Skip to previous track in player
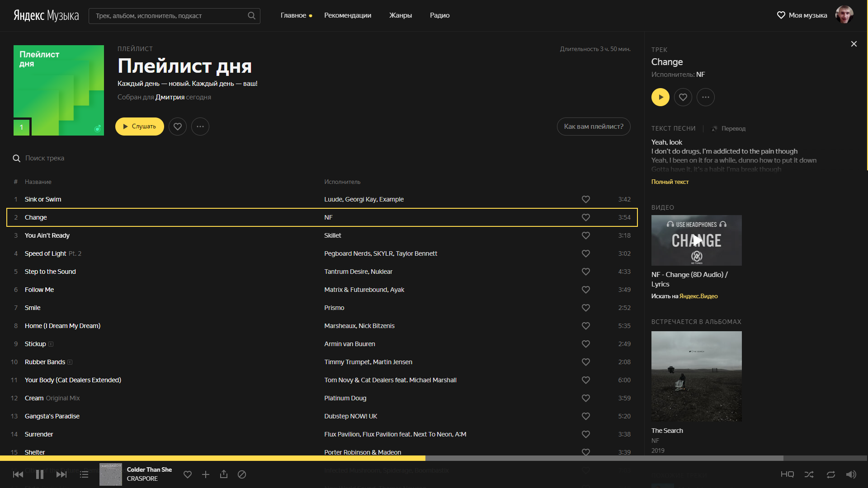Screen dimensions: 868x488 18,474
